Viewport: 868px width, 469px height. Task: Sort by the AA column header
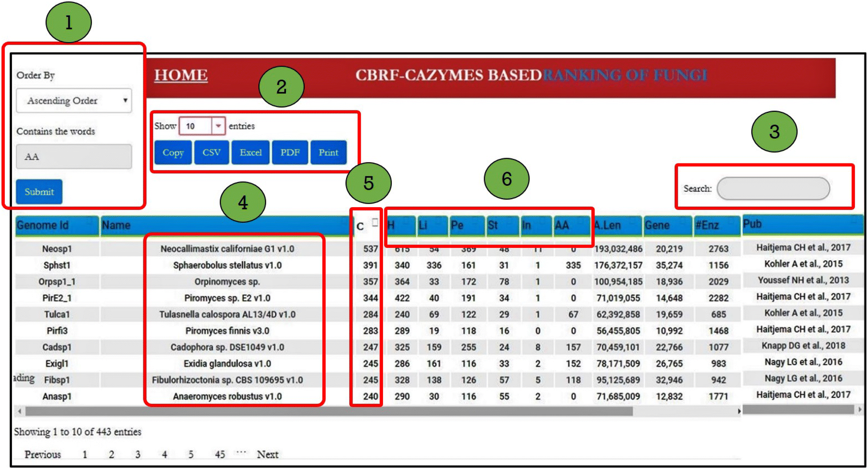click(x=572, y=225)
